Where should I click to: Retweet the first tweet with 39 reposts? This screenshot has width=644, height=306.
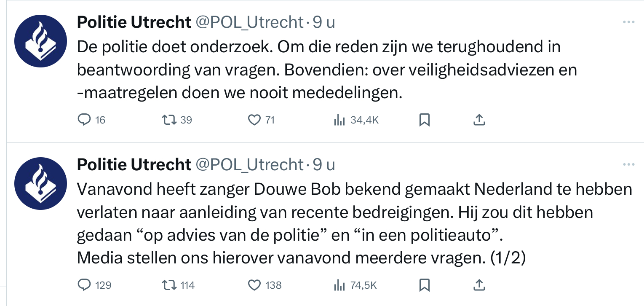click(169, 120)
